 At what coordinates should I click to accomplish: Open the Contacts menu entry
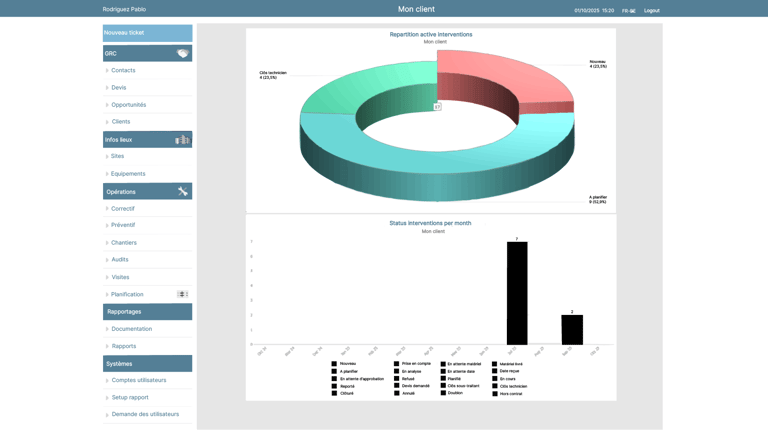[x=123, y=71]
